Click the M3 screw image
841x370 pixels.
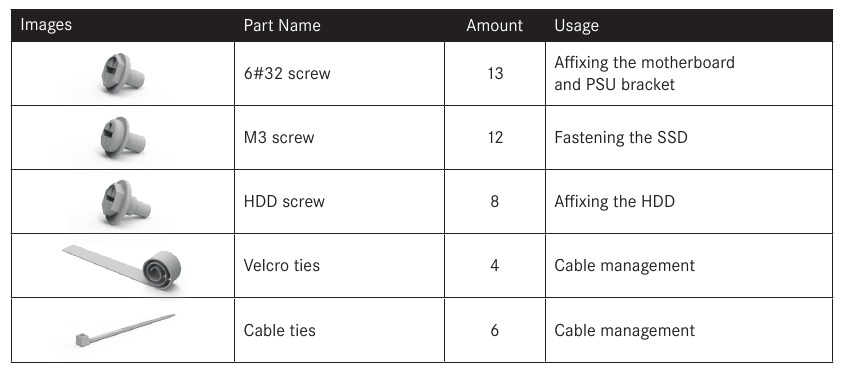[x=123, y=138]
